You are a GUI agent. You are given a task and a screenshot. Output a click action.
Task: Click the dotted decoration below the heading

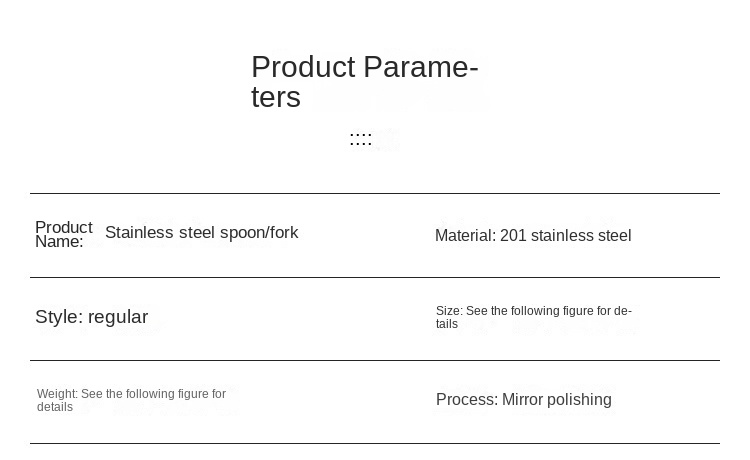(361, 140)
